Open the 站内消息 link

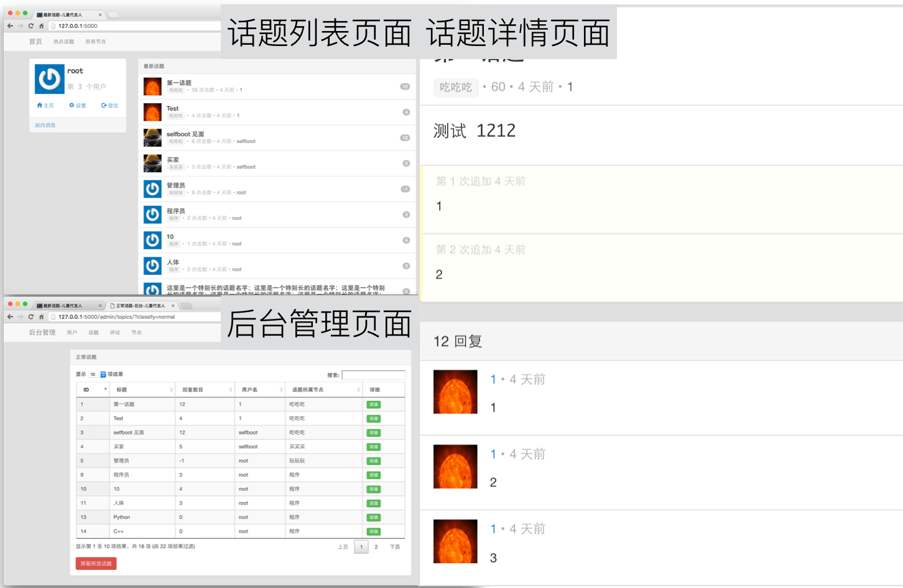[x=46, y=125]
